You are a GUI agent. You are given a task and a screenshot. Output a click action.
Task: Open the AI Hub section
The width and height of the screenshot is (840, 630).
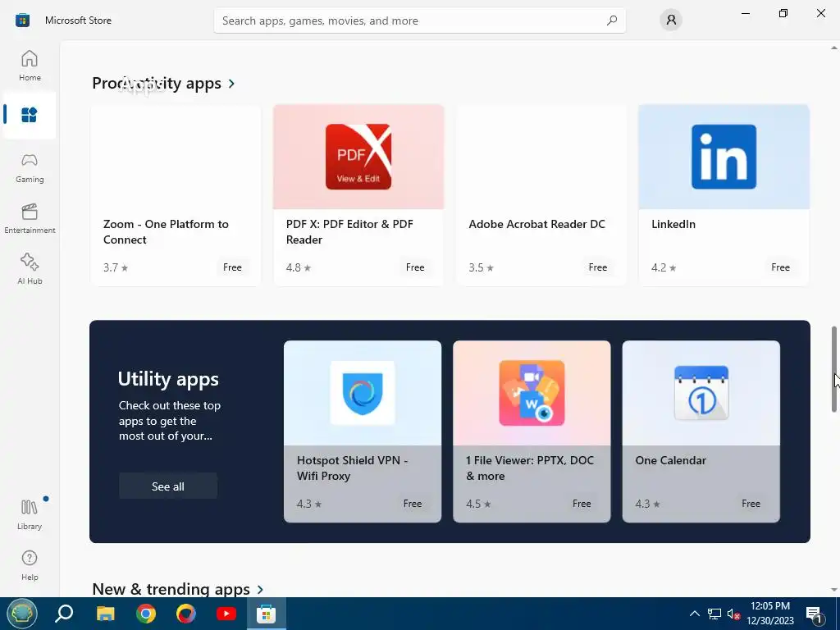[x=30, y=269]
